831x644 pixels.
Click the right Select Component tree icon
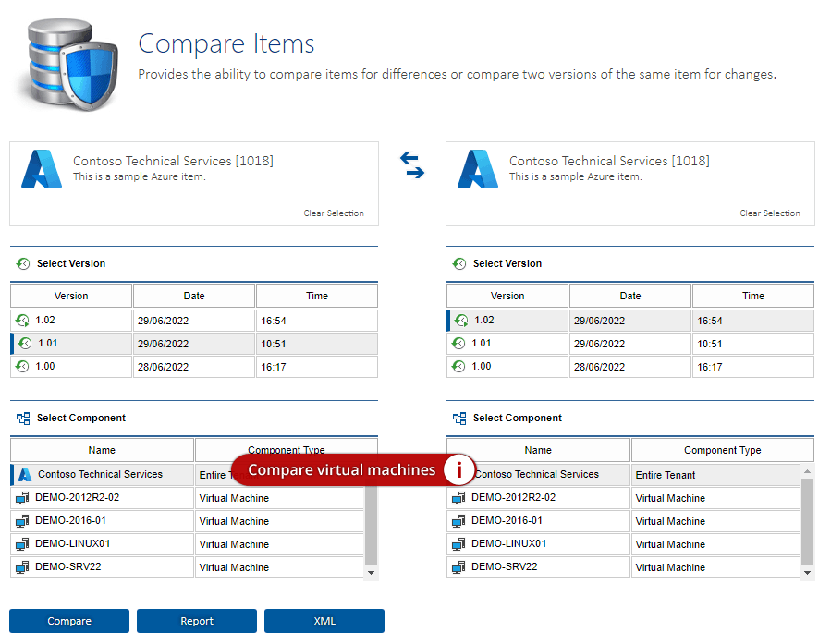pyautogui.click(x=459, y=419)
